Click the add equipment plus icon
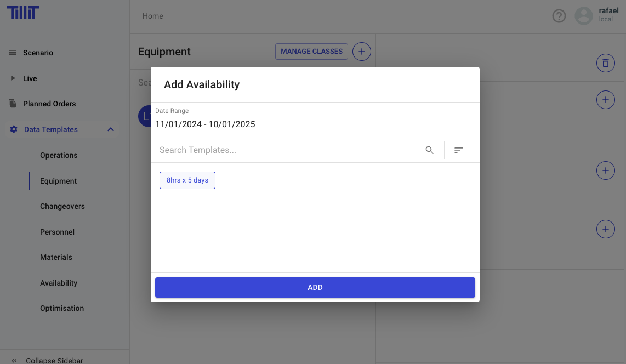 click(x=361, y=52)
